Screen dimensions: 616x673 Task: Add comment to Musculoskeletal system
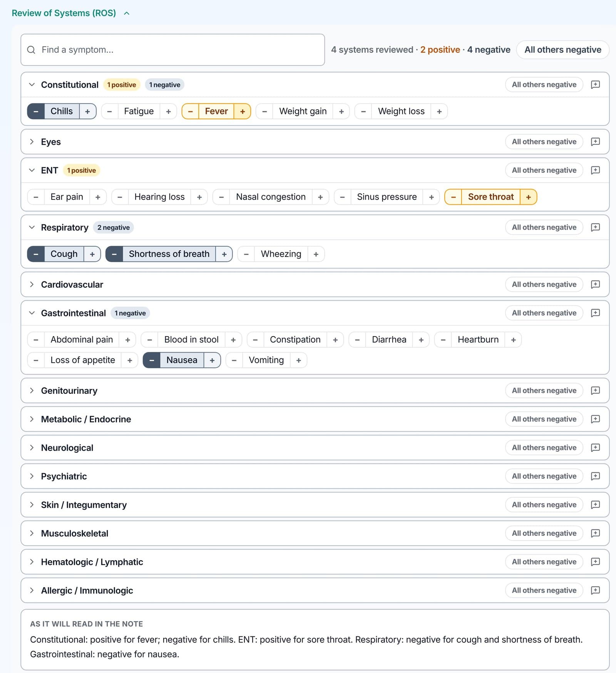pos(595,533)
